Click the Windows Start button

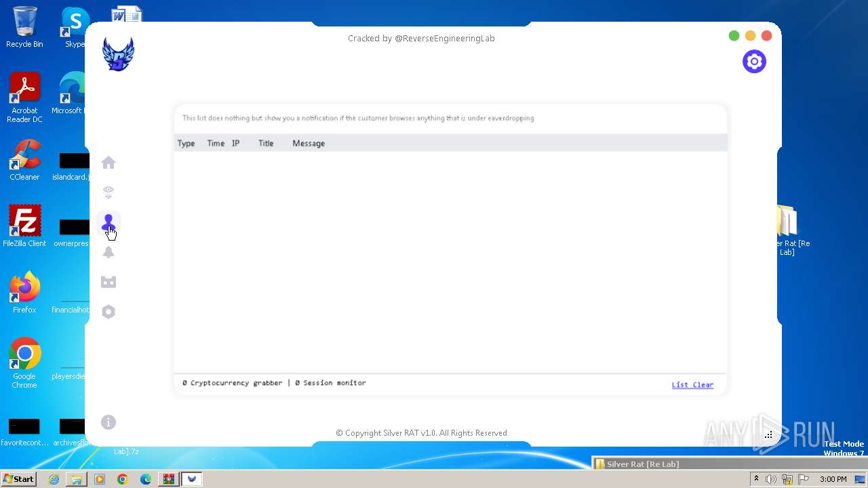(x=18, y=479)
